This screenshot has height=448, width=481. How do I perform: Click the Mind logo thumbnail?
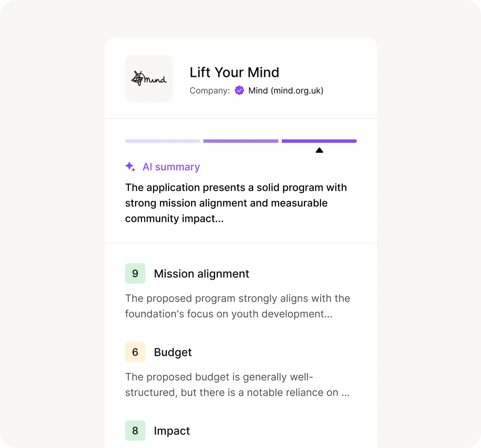click(149, 78)
